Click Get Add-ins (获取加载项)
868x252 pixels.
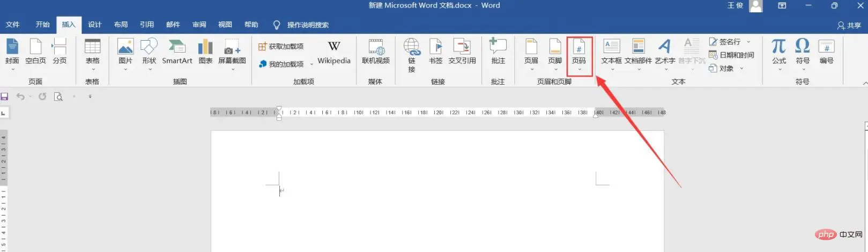(x=281, y=47)
